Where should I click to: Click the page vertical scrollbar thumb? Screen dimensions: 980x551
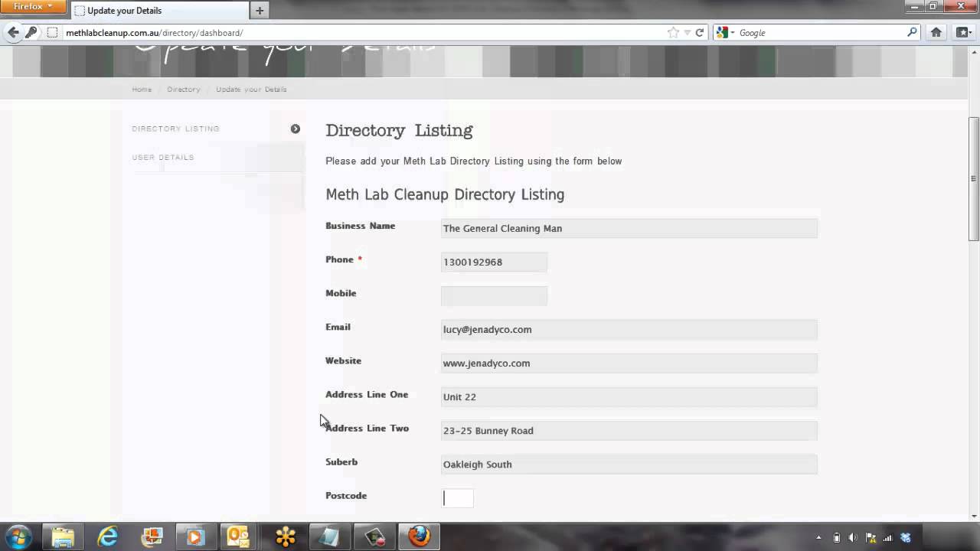[x=973, y=179]
